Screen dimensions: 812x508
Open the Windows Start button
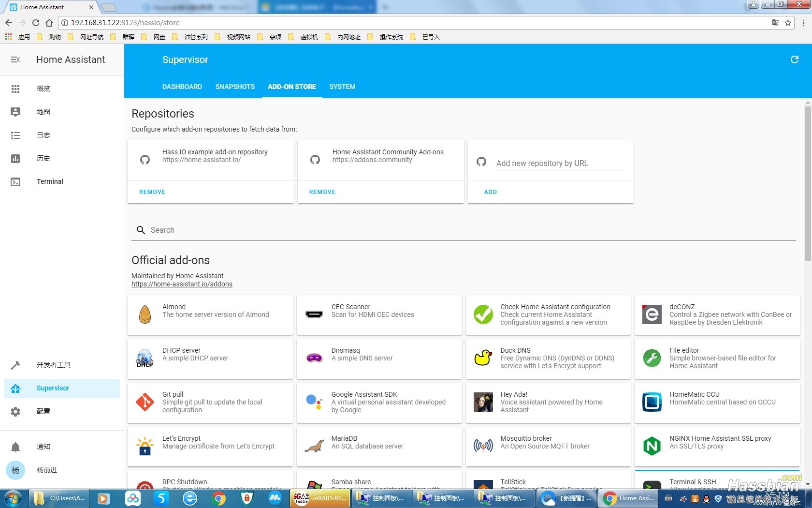tap(13, 498)
